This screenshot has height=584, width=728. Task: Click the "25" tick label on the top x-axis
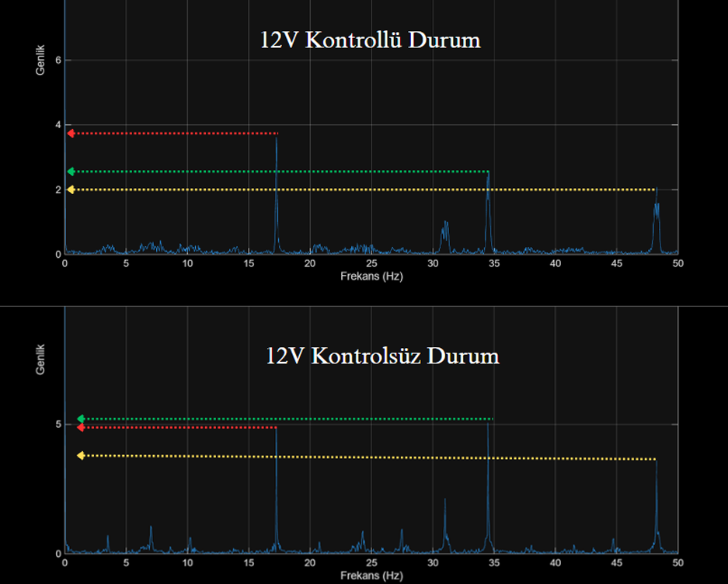click(371, 264)
